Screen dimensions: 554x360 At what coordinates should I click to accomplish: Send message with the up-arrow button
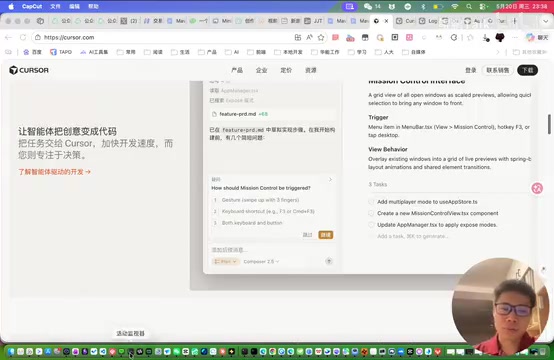point(329,261)
